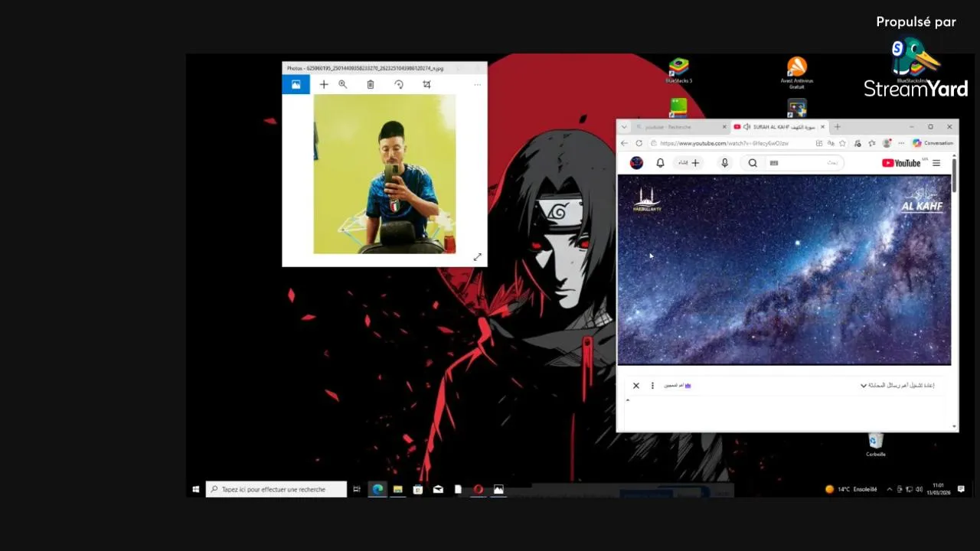Image resolution: width=980 pixels, height=551 pixels.
Task: Open the Windows Start menu
Action: point(196,489)
